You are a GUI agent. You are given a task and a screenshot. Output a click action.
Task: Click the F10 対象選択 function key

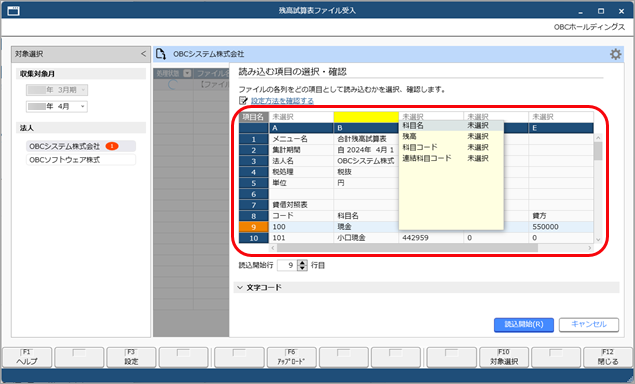click(x=504, y=357)
